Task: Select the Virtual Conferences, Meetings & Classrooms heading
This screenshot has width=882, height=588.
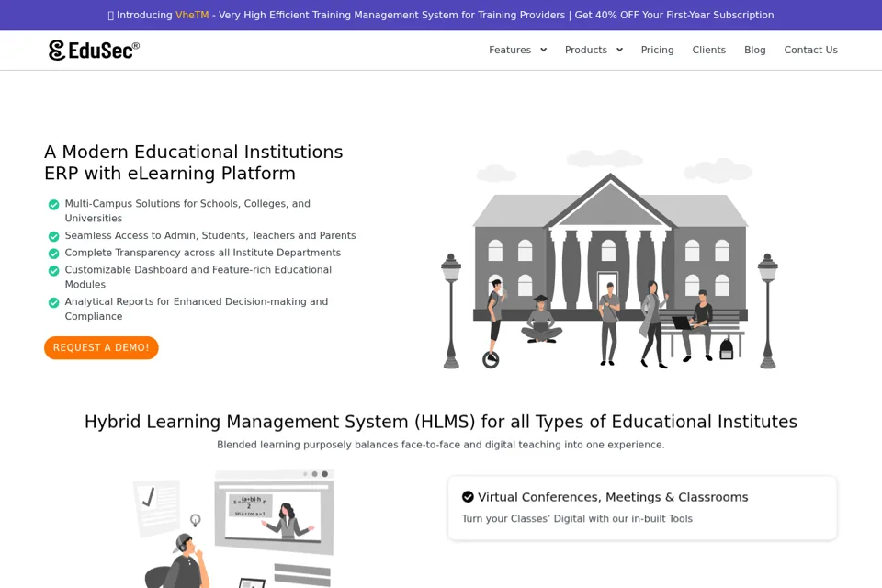Action: pyautogui.click(x=613, y=497)
